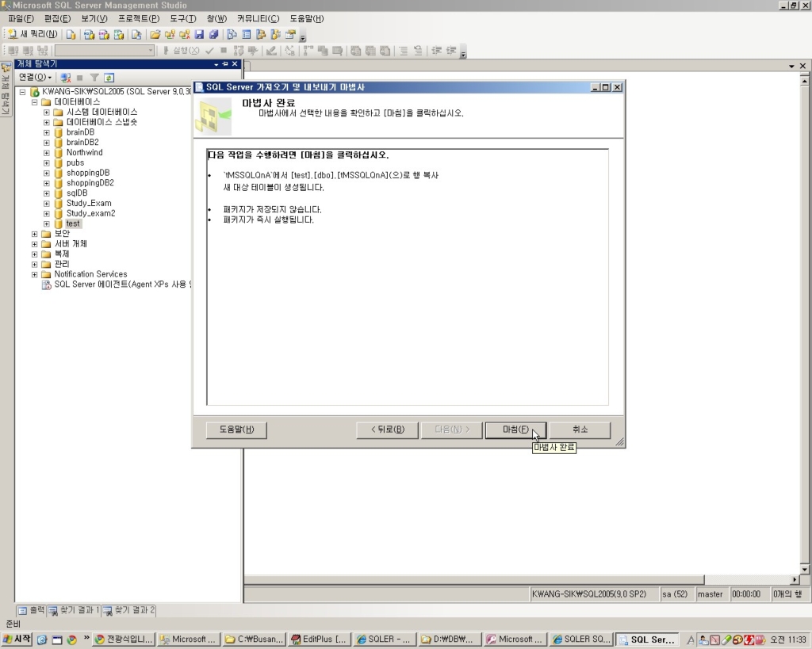The height and width of the screenshot is (649, 812).
Task: Expand the test database node
Action: point(47,223)
